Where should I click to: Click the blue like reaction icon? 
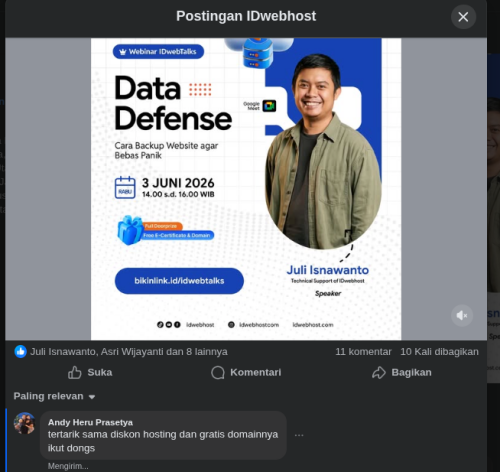click(20, 352)
